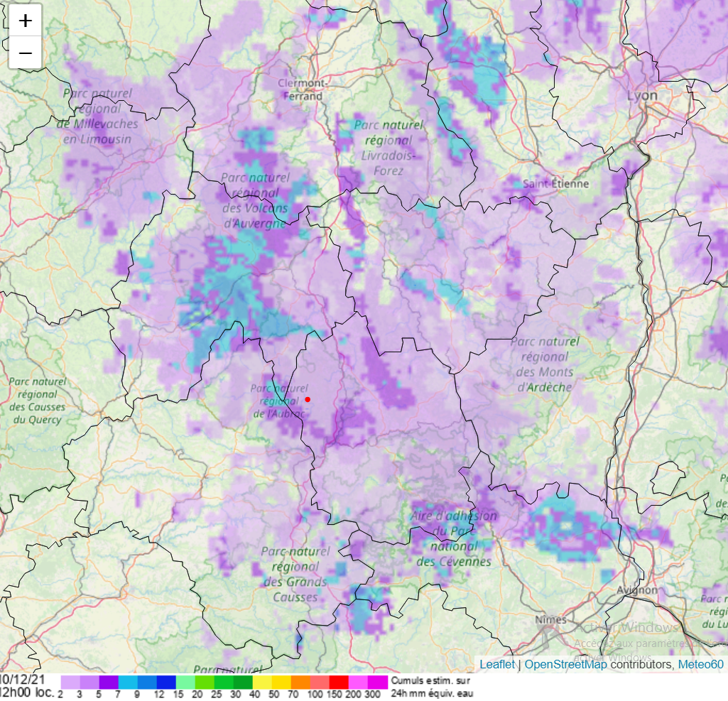The width and height of the screenshot is (728, 701).
Task: Click the Monts d'Ardèche park label
Action: click(x=544, y=364)
